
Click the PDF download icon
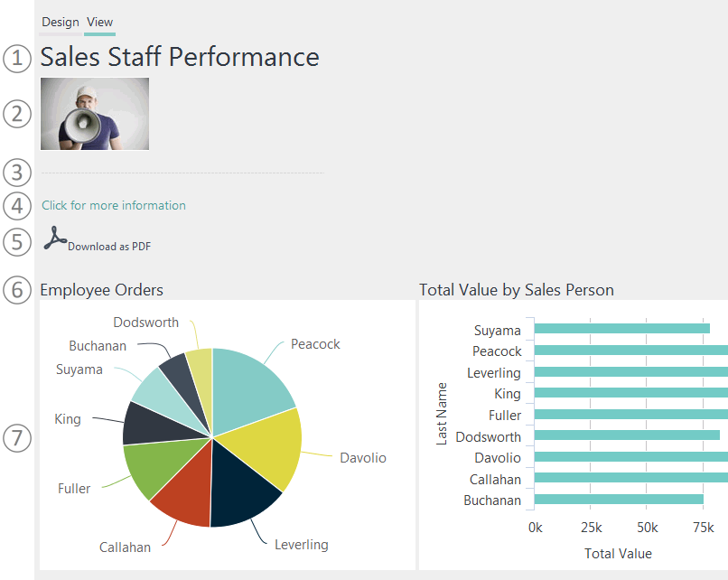(x=55, y=239)
